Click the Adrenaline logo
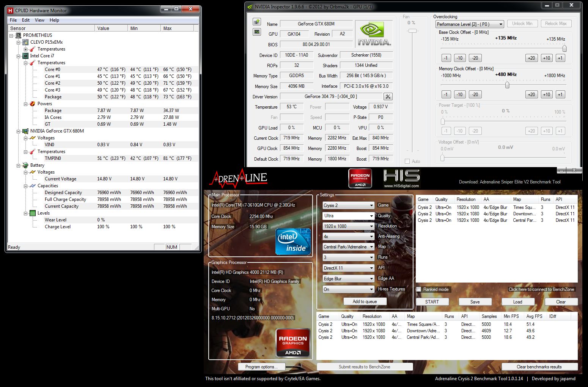Screen dimensions: 588x387 239,178
